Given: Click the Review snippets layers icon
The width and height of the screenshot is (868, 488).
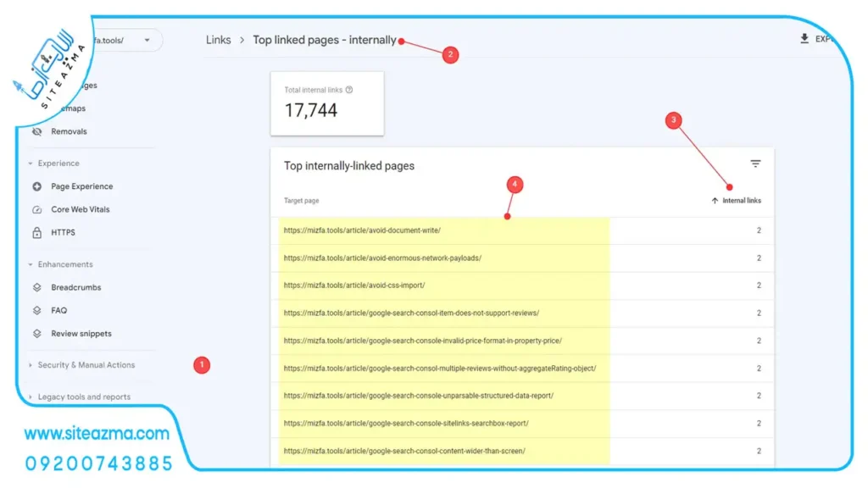Looking at the screenshot, I should [x=37, y=334].
